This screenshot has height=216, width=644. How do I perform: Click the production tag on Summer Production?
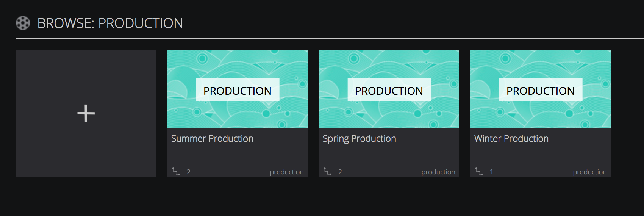(286, 172)
